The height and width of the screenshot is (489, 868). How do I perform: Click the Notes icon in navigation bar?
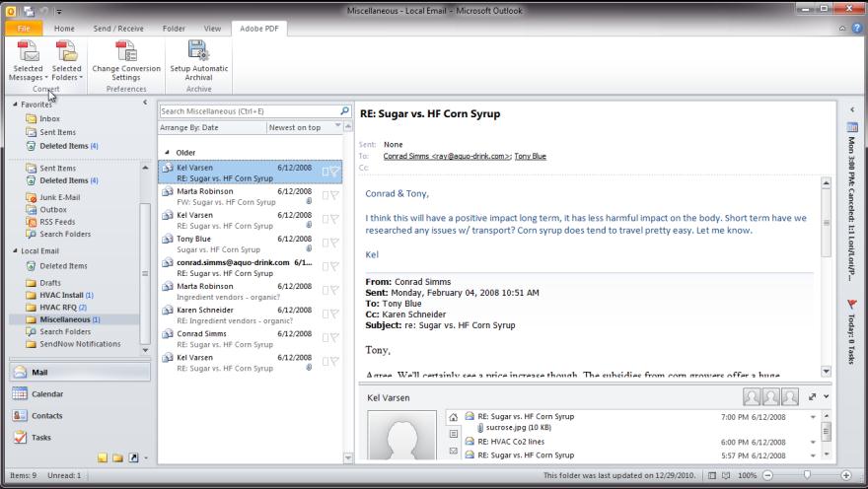[103, 457]
